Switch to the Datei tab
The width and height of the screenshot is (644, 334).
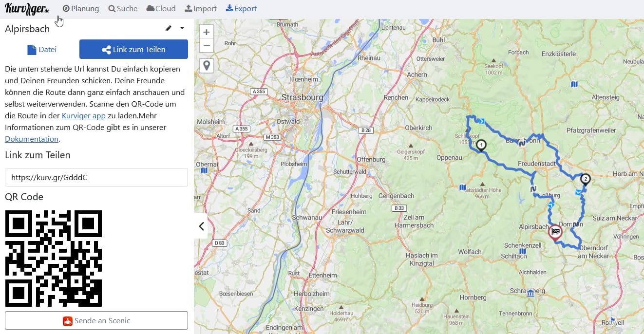click(42, 49)
